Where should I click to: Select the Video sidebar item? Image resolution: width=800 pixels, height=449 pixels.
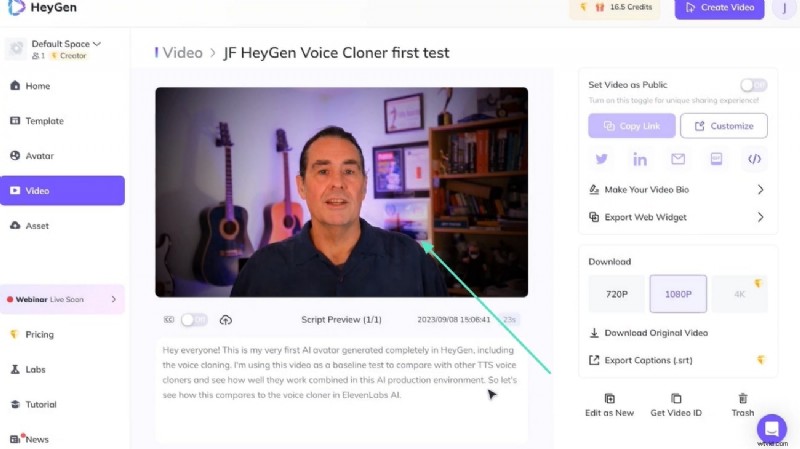click(62, 190)
